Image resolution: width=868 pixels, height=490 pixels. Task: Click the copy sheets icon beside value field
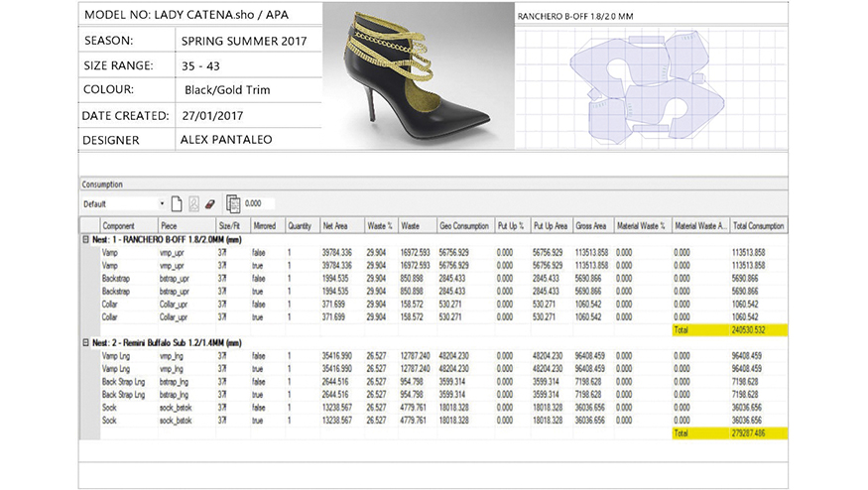[x=233, y=203]
